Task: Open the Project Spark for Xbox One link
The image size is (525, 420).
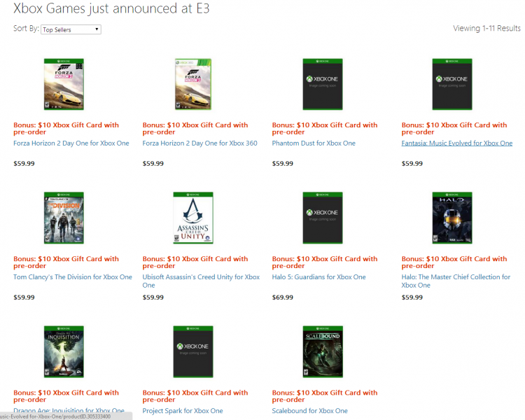Action: pyautogui.click(x=183, y=411)
